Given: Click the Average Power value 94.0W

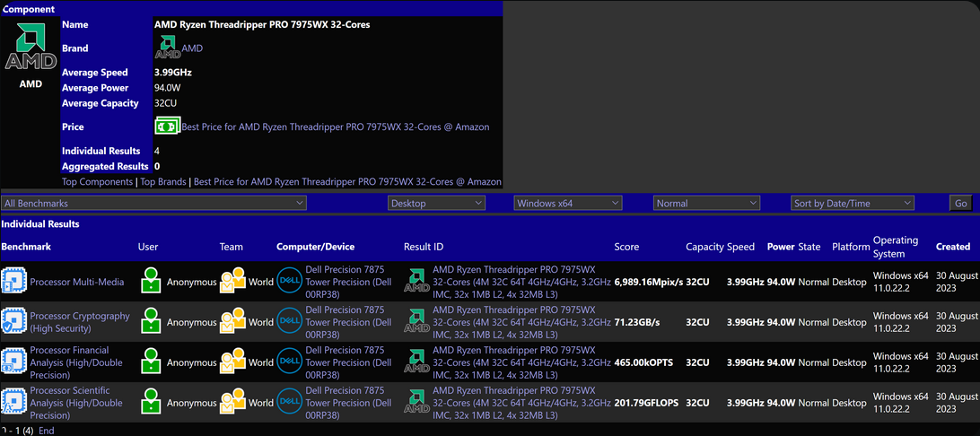Looking at the screenshot, I should point(168,88).
